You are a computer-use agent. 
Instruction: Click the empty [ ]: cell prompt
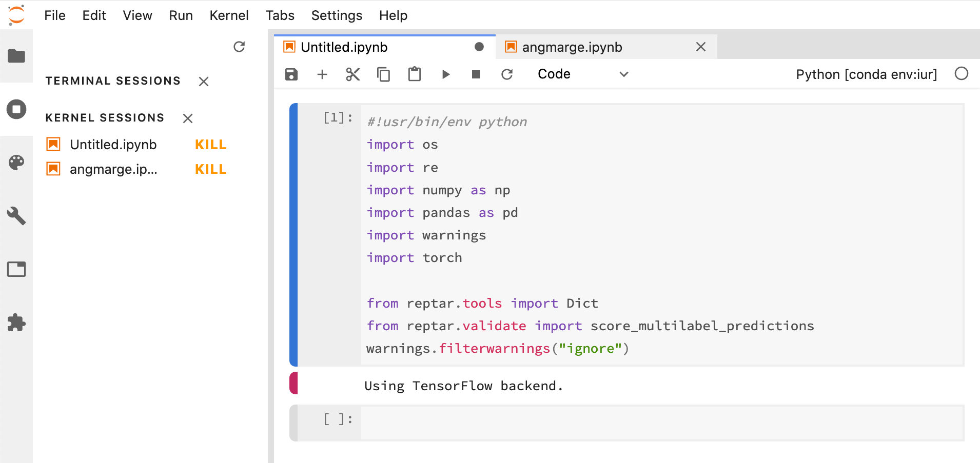(x=338, y=419)
